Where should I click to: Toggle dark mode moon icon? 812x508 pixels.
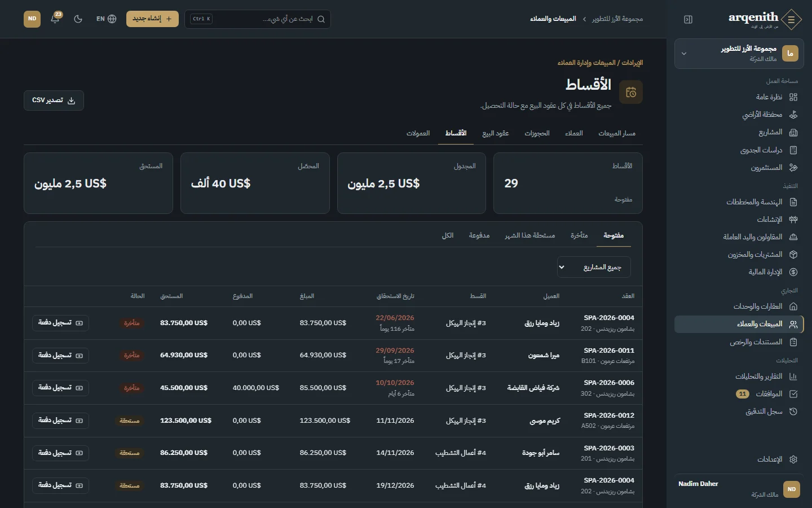(78, 19)
